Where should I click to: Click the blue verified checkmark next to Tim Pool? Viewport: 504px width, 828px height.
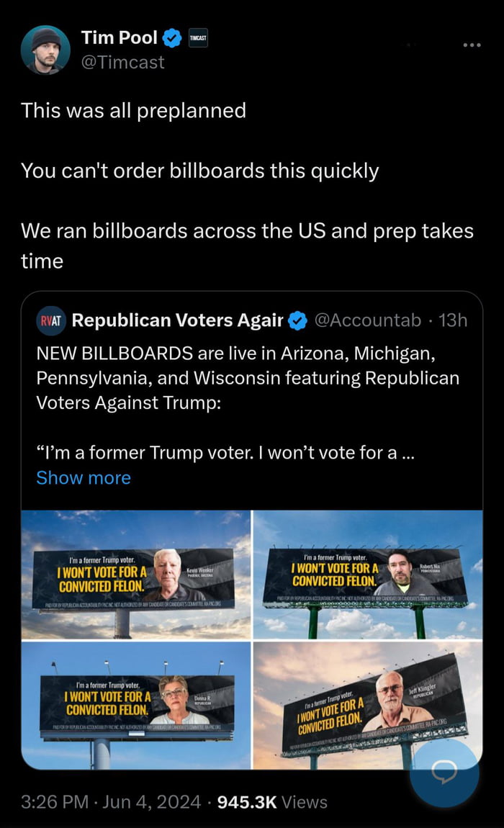point(171,38)
